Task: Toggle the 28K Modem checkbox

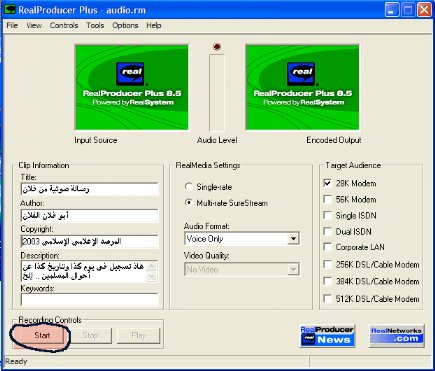Action: tap(327, 183)
